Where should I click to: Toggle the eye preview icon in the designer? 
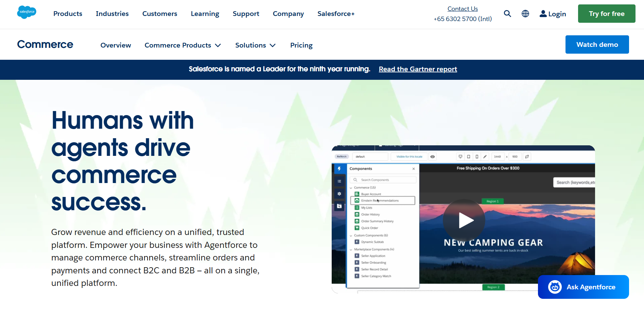pos(432,157)
